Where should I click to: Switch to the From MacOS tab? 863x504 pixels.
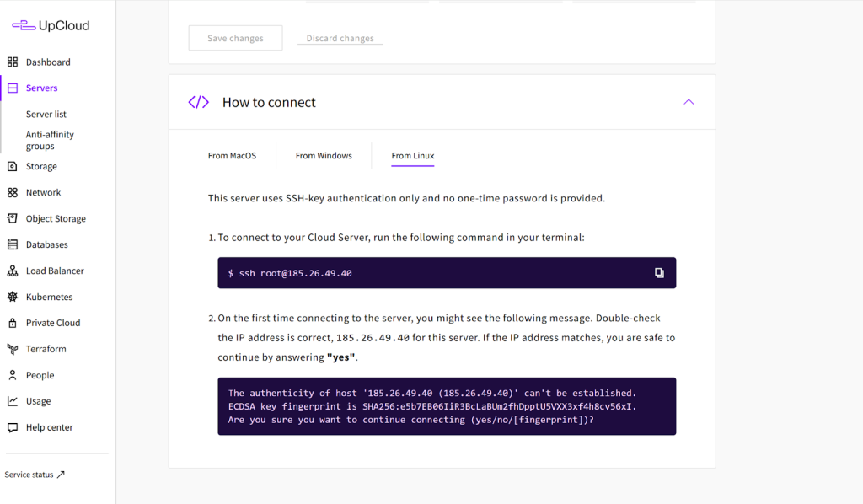(x=232, y=156)
